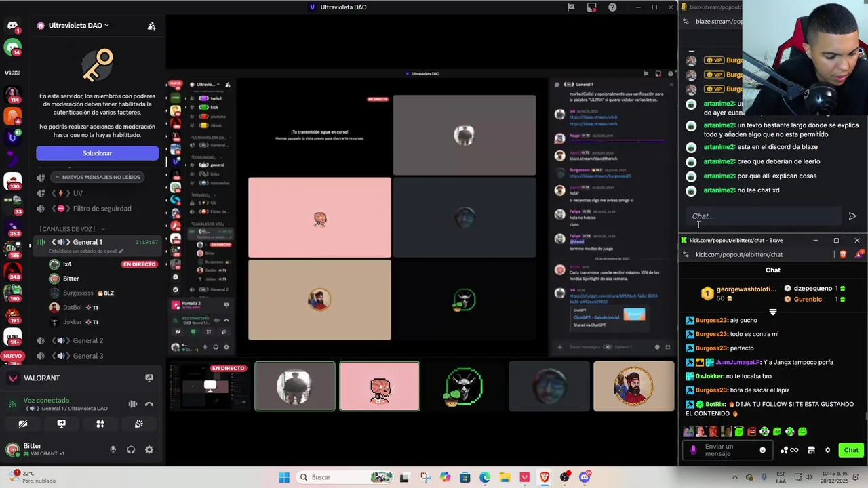Open Discord direct messages home icon
This screenshot has width=868, height=488.
[12, 26]
